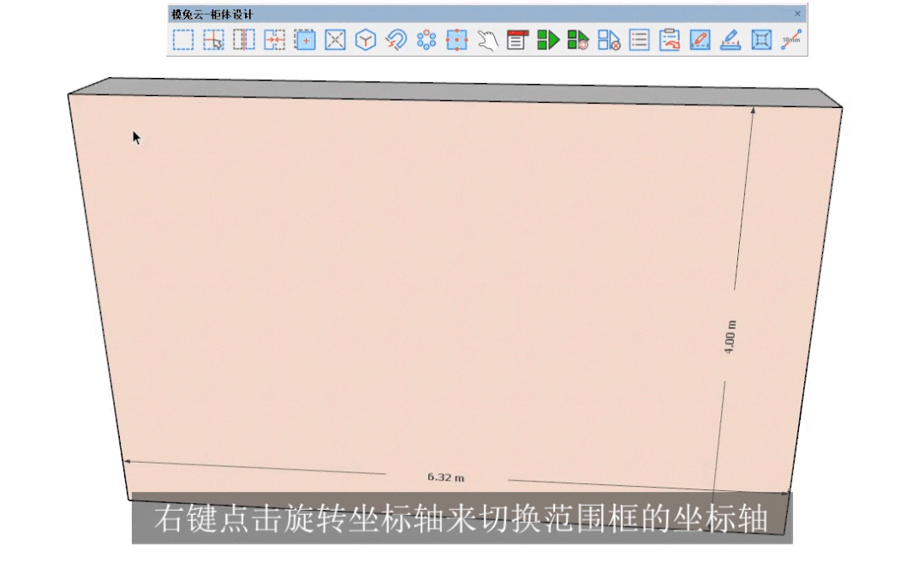The image size is (924, 563).
Task: Click the green blocks with orange target icon
Action: (x=578, y=40)
